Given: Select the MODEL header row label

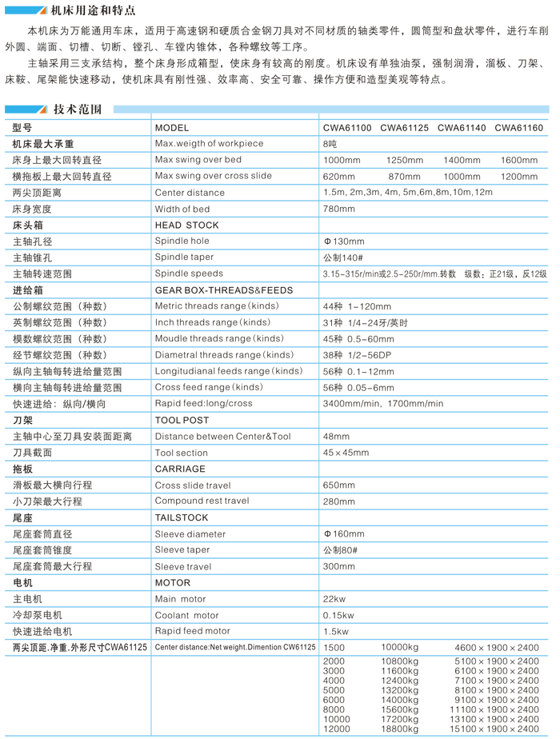Looking at the screenshot, I should coord(173,128).
